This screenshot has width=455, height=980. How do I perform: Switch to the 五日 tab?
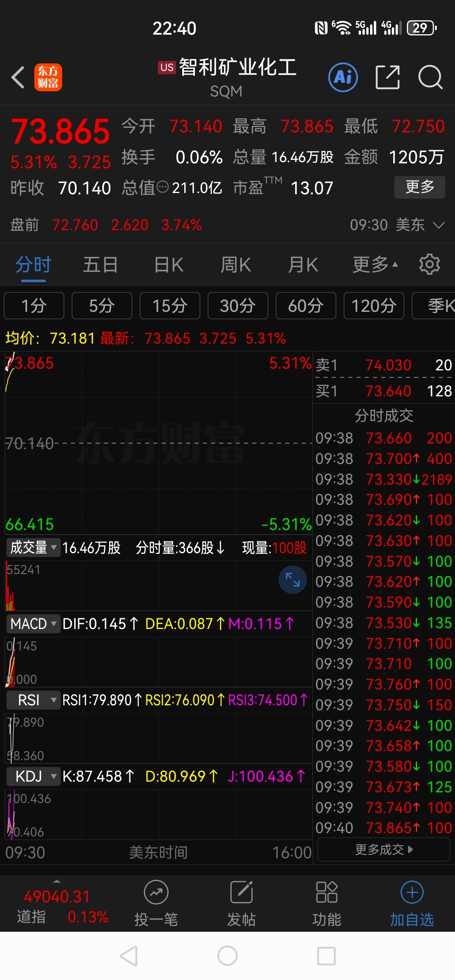101,265
